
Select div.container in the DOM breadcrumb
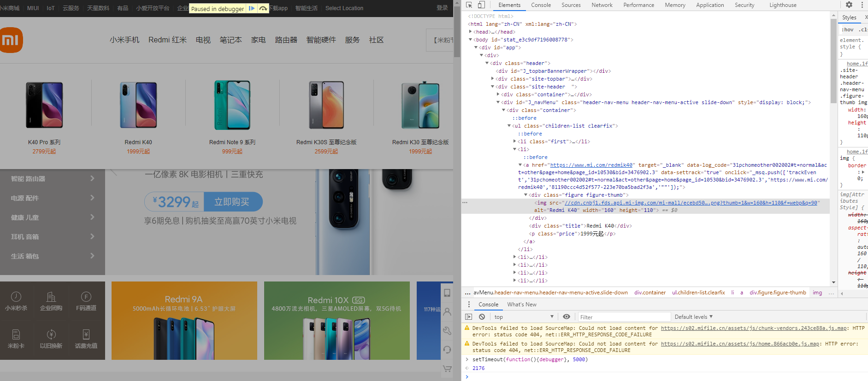(650, 293)
